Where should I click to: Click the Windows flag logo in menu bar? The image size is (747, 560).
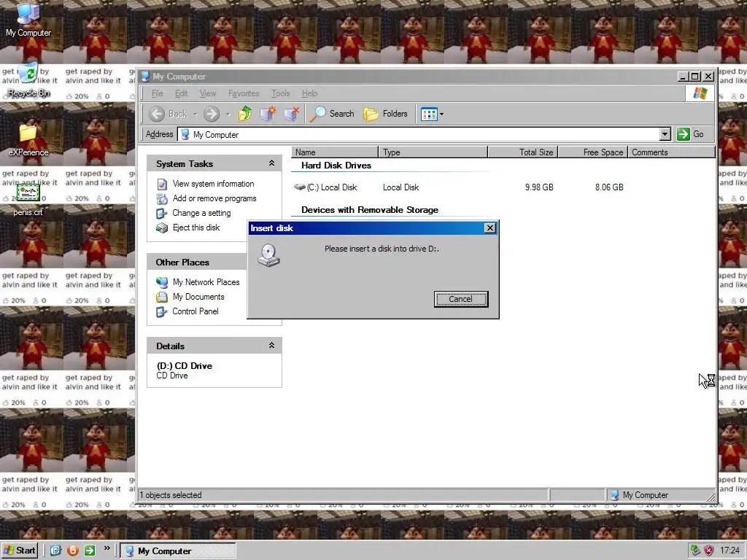pyautogui.click(x=700, y=93)
